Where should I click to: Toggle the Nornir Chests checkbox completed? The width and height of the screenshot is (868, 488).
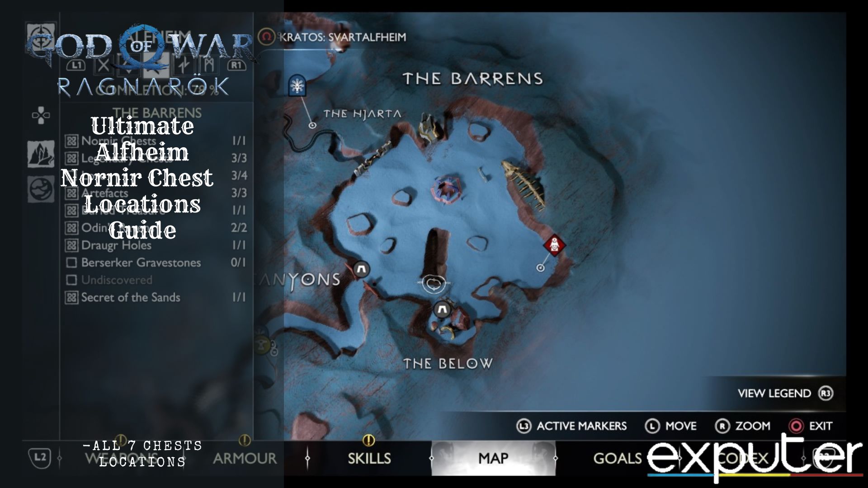click(71, 140)
